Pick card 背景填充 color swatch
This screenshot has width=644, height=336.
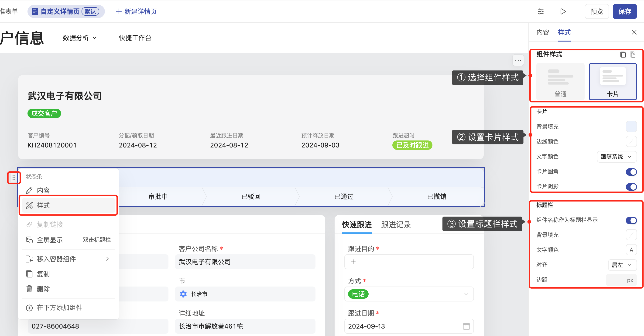pyautogui.click(x=631, y=126)
